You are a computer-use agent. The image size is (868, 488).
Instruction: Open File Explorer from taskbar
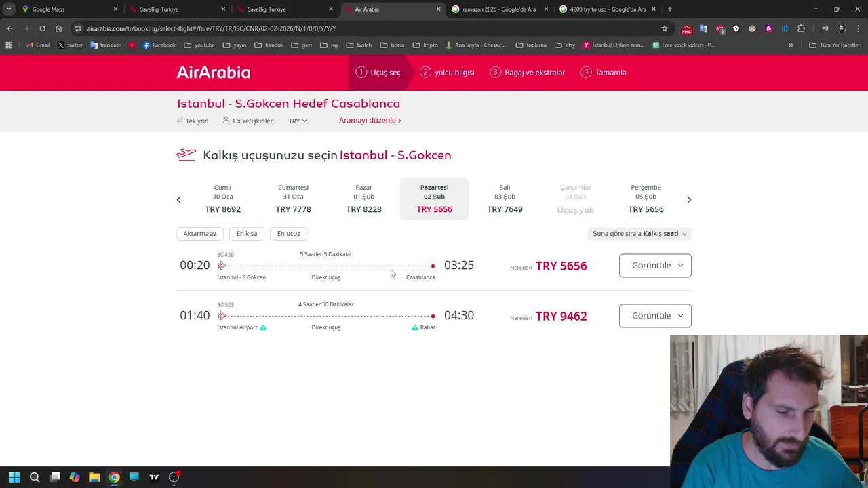point(94,477)
